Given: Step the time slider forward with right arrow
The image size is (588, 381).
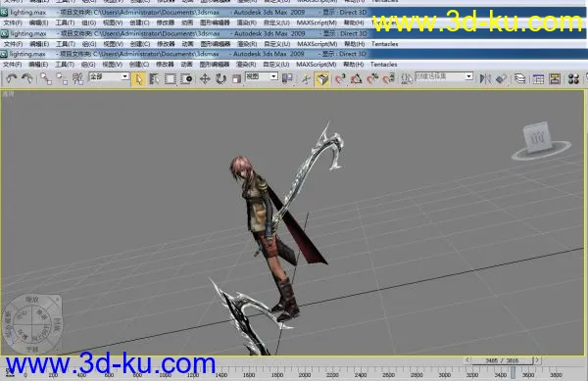Looking at the screenshot, I should point(537,360).
